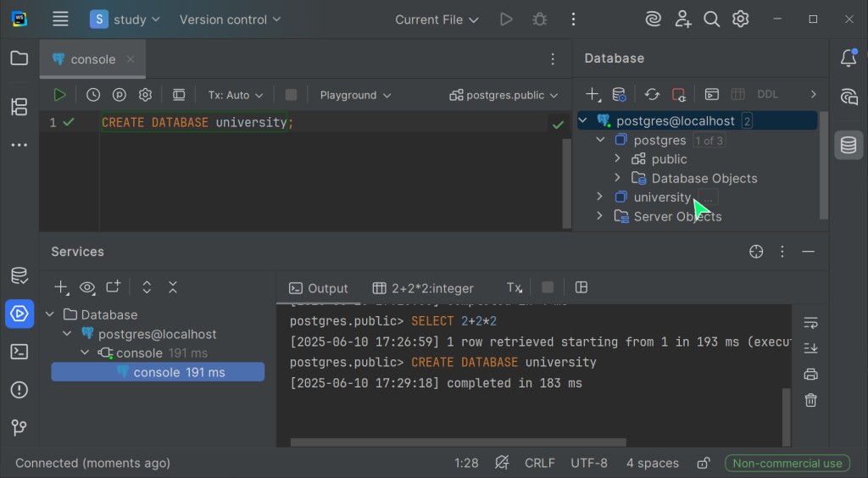Expand the university database node

[600, 197]
